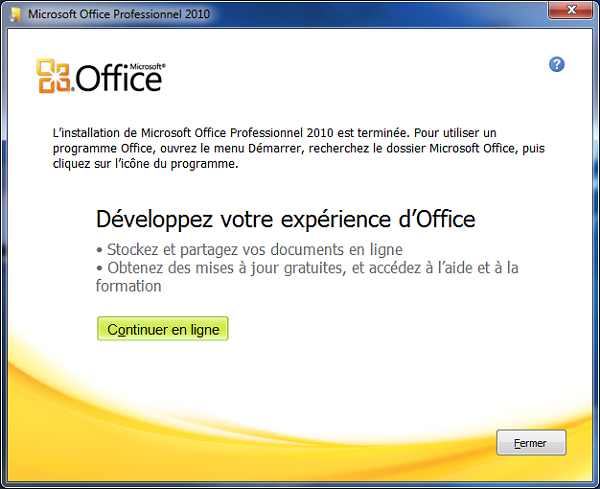Click the text "cliquez sur l'icône du programme"
Viewport: 600px width, 489px height.
[147, 165]
